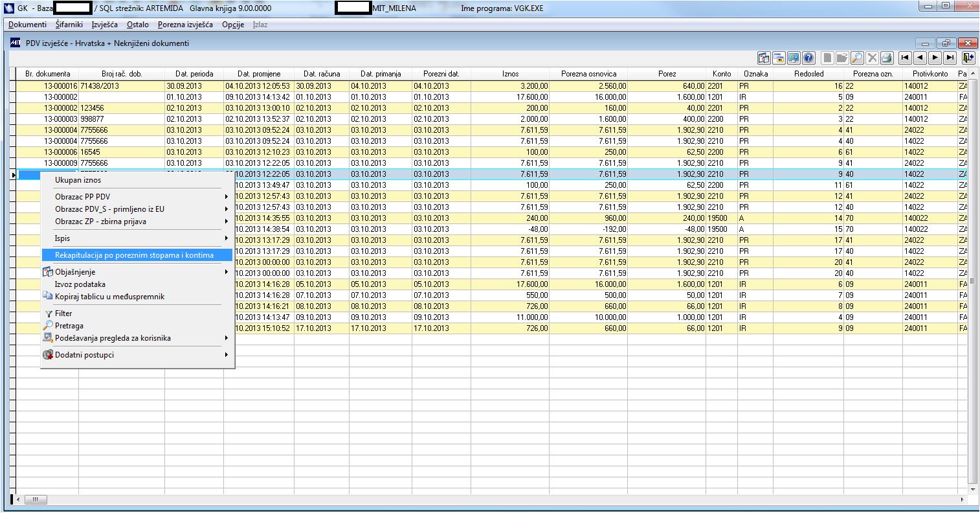Viewport: 980px width, 513px height.
Task: Click the exit door toolbar icon
Action: 968,58
